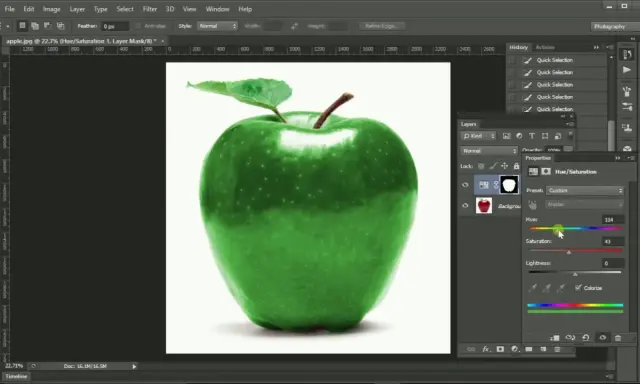Create new layer icon in Layers panel
The image size is (640, 384).
(x=543, y=349)
